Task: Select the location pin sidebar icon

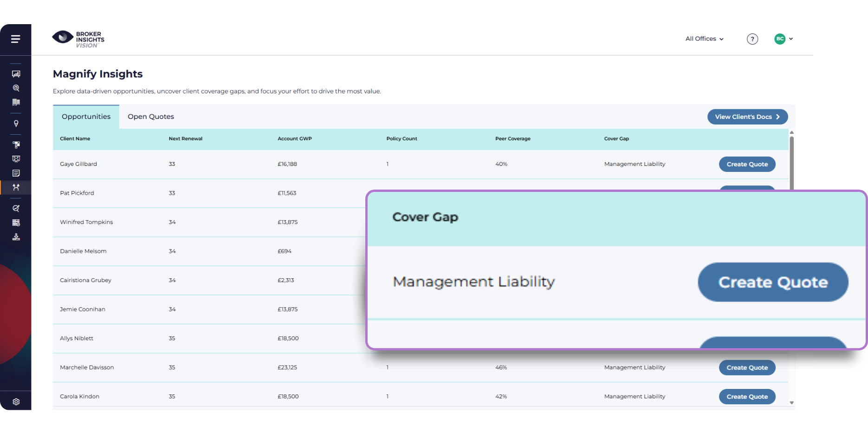Action: pyautogui.click(x=16, y=124)
